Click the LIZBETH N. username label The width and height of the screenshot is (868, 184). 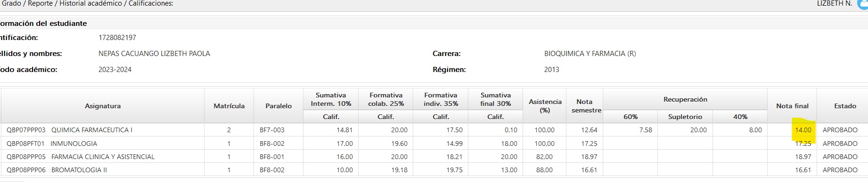click(x=834, y=3)
